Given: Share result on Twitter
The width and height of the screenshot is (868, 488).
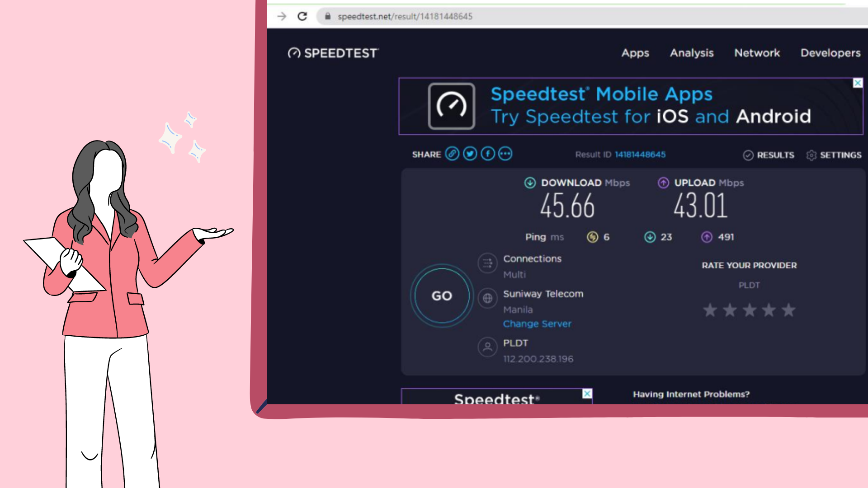Looking at the screenshot, I should (x=470, y=154).
